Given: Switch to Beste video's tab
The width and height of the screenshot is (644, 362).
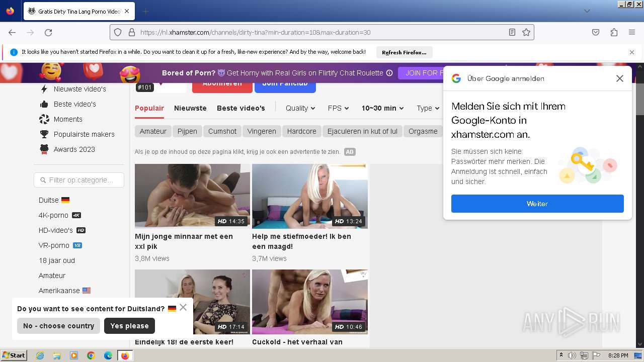Looking at the screenshot, I should click(241, 108).
